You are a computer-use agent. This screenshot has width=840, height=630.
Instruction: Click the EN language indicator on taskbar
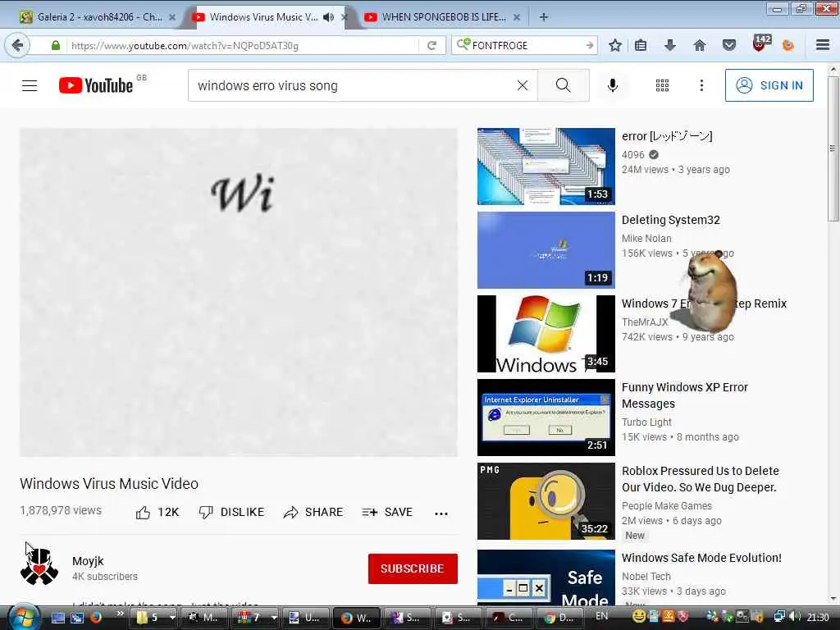[x=601, y=616]
